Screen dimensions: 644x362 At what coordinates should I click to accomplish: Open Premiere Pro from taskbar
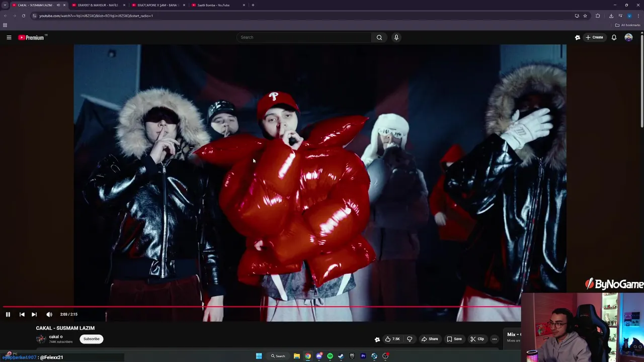363,356
